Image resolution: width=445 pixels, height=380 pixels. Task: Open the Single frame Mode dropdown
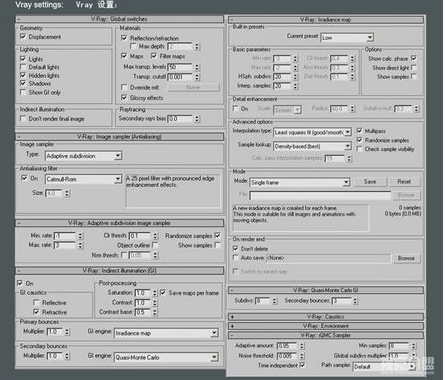[300, 182]
